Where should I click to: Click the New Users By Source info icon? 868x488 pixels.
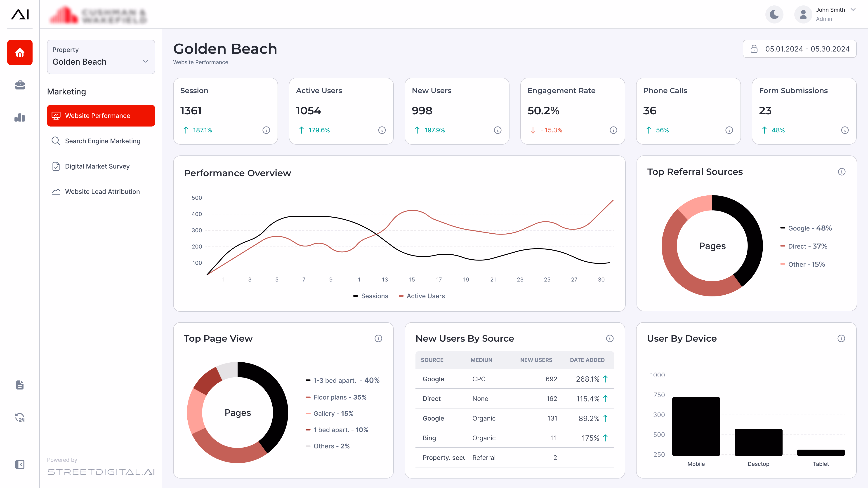pos(610,338)
